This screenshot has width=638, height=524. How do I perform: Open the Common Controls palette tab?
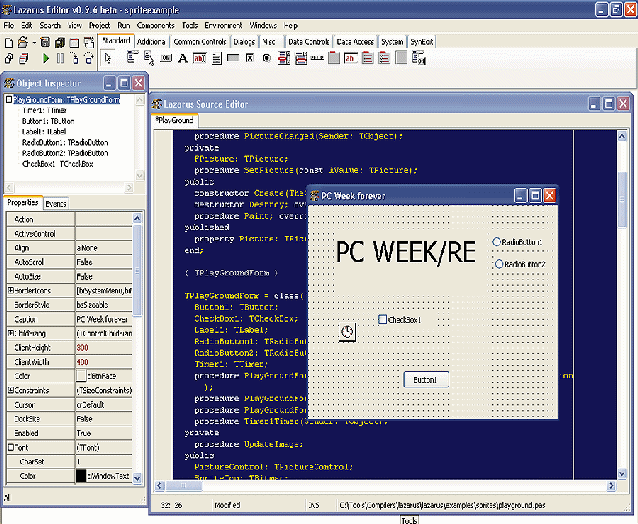pos(200,42)
